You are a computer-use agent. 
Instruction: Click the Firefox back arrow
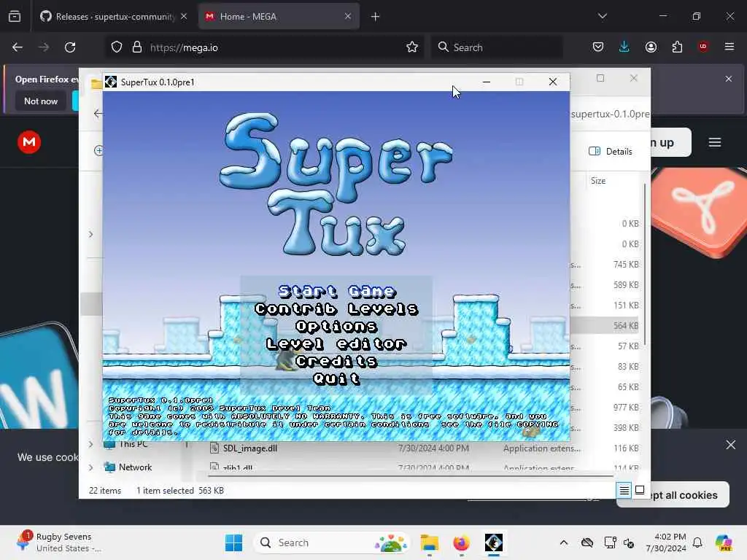[18, 47]
